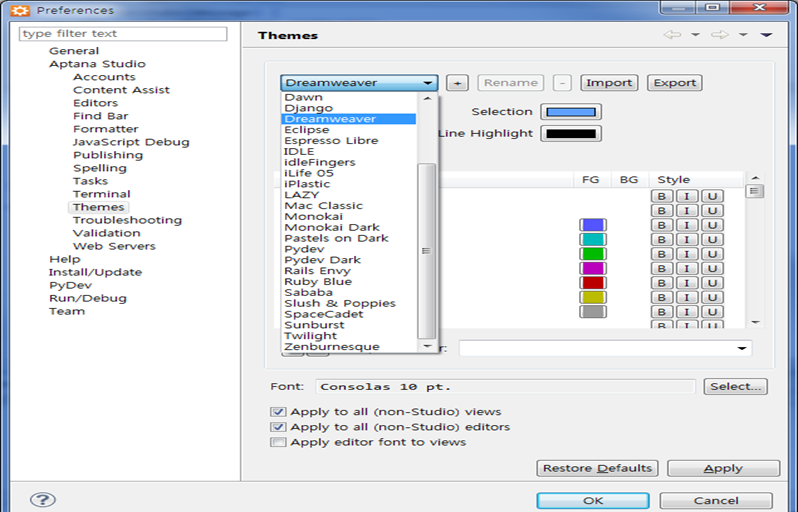
Task: Open the Troubleshooting page
Action: tap(127, 220)
